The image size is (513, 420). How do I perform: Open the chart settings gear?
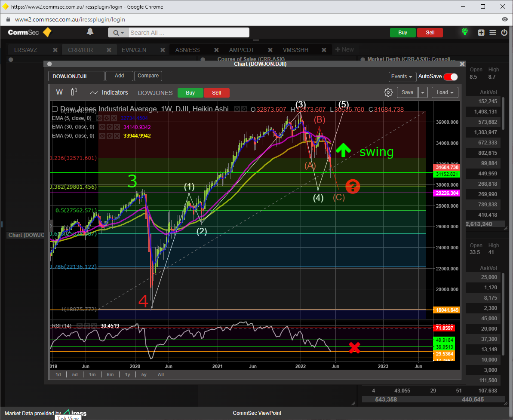pos(388,92)
